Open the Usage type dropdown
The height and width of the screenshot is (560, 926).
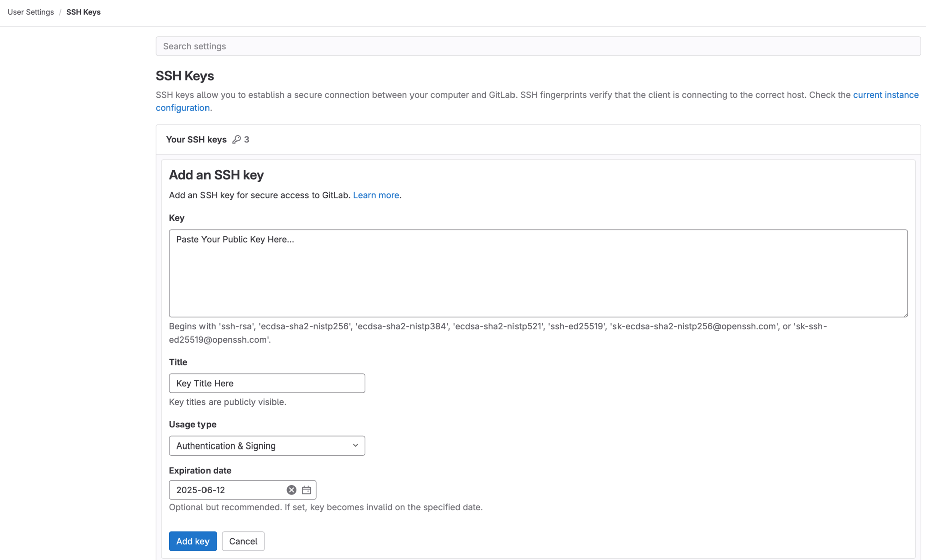click(267, 445)
